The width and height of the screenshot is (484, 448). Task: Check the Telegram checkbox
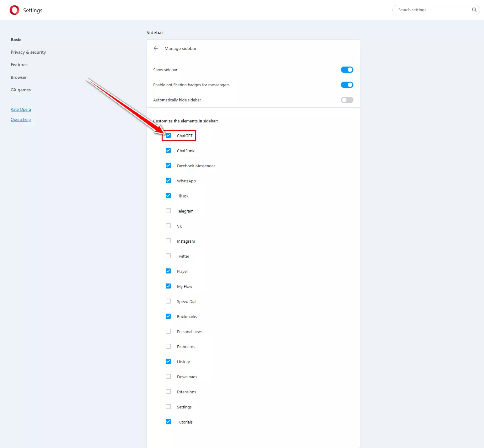[x=168, y=211]
